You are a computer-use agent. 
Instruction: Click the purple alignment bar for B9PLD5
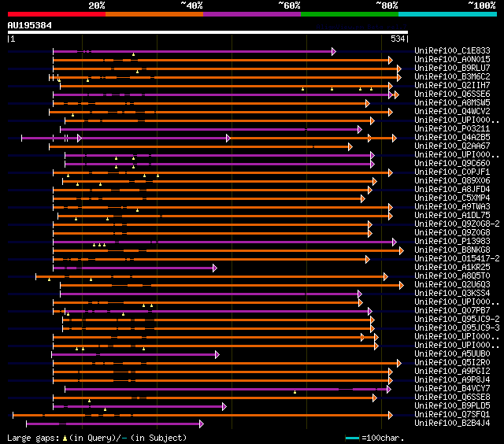140,407
